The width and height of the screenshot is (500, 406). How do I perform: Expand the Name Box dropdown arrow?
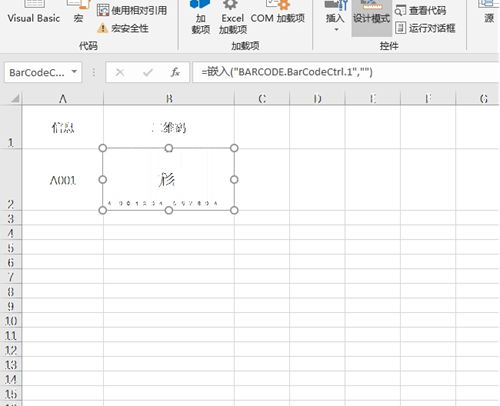pos(74,72)
